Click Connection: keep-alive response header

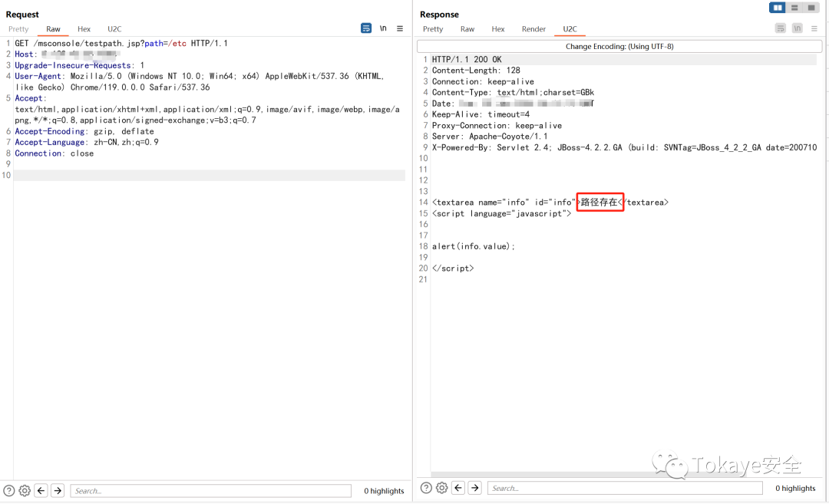(483, 81)
